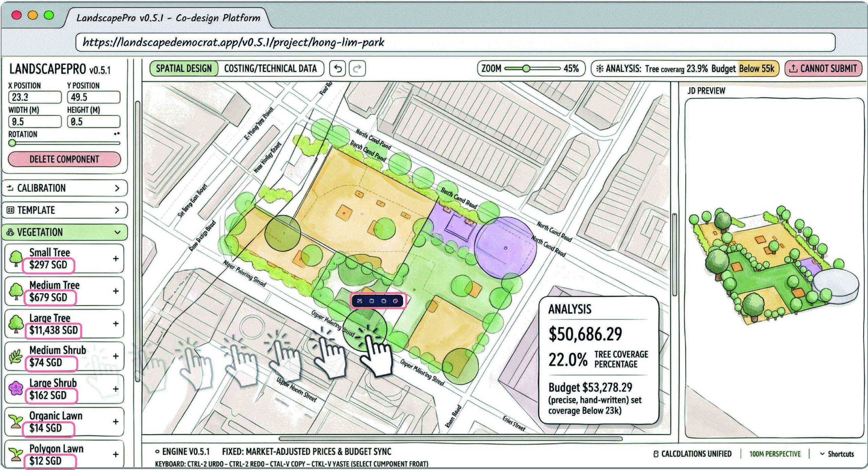Click the 100M PERSPECTIVE status bar button
This screenshot has height=470, width=868.
pyautogui.click(x=775, y=454)
